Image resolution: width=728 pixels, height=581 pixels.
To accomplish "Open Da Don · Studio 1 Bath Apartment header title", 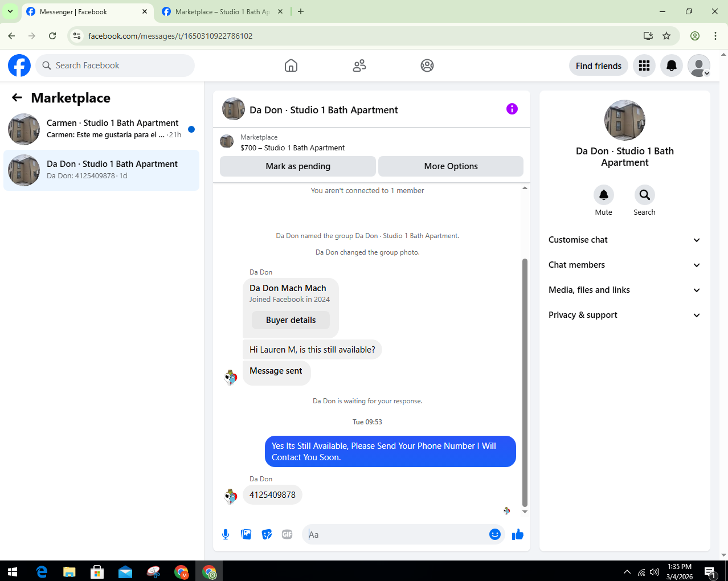I will tap(324, 110).
